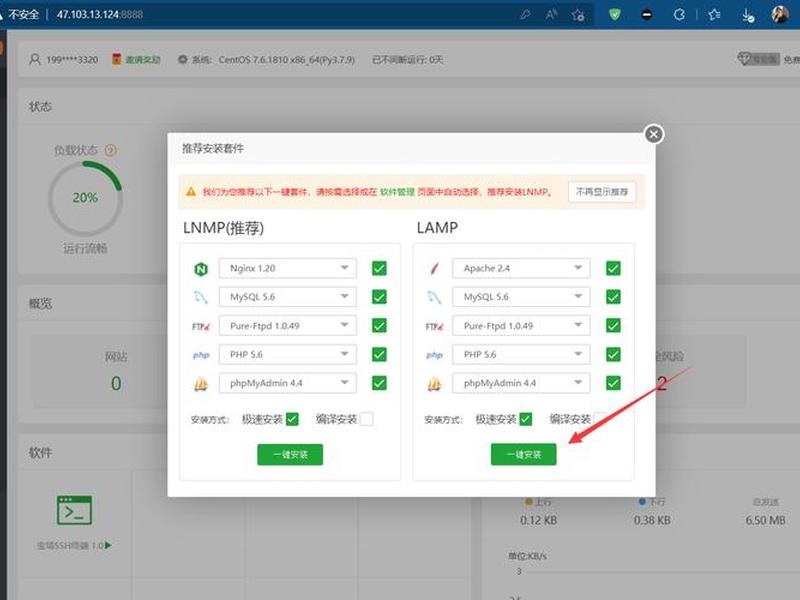This screenshot has width=800, height=600.
Task: Click the LNMP MySQL dolphin icon
Action: (201, 297)
